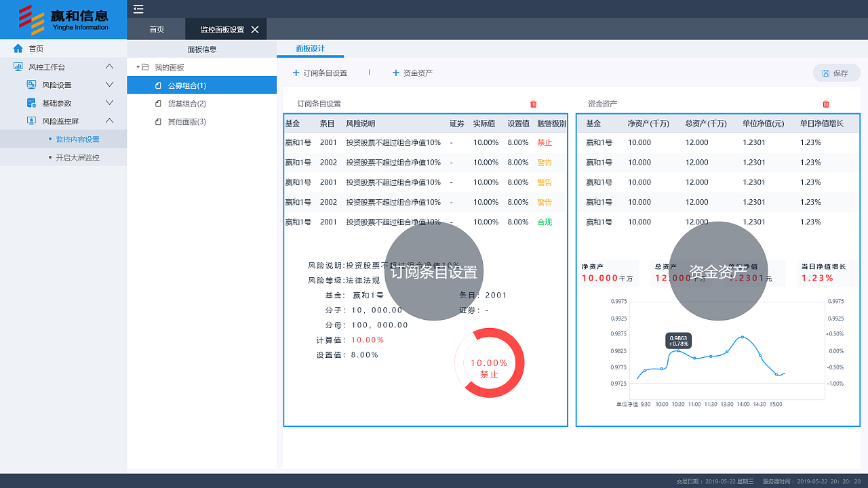Click the 总资产(千万) column header
Viewport: 868px width, 488px height.
706,123
